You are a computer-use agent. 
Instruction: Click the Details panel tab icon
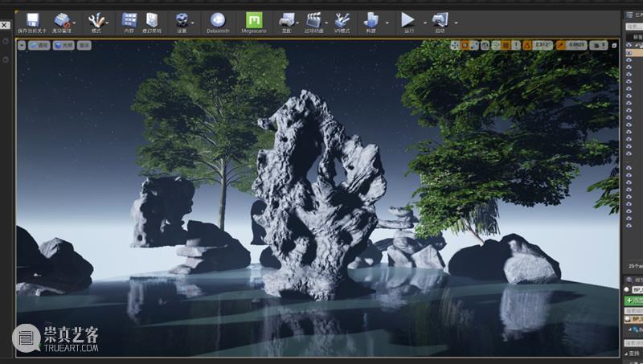(x=629, y=280)
